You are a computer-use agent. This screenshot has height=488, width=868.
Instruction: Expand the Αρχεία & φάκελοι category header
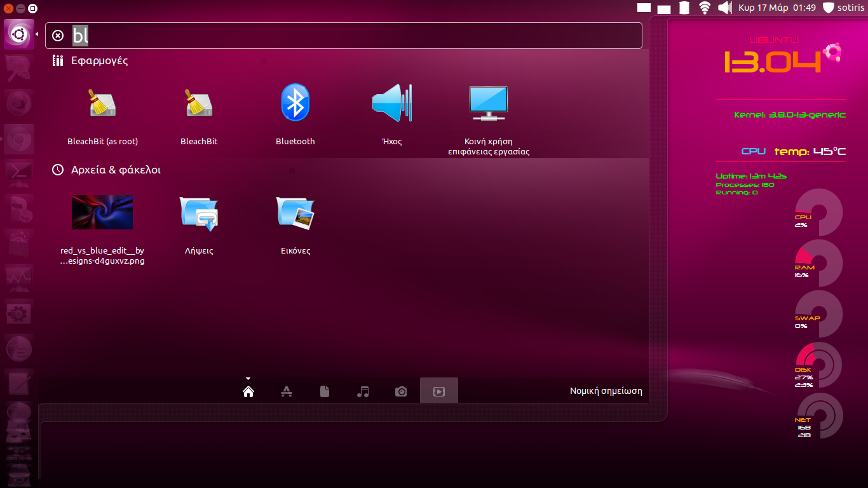pos(115,170)
